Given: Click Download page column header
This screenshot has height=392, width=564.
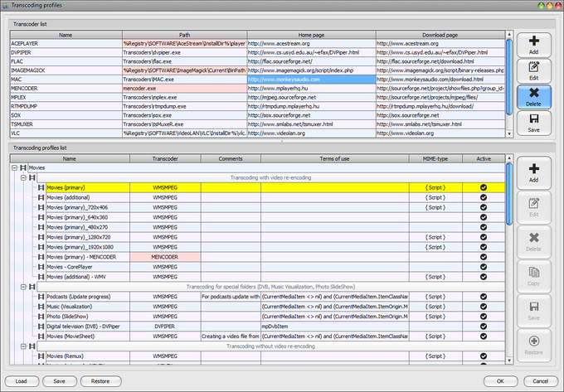Looking at the screenshot, I should [x=440, y=35].
